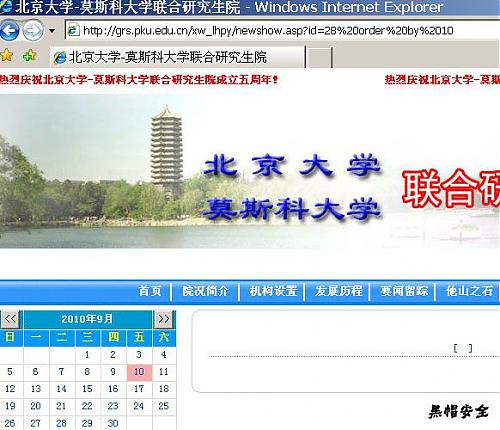500x430 pixels.
Task: Select calendar day 28
Action: [61, 423]
